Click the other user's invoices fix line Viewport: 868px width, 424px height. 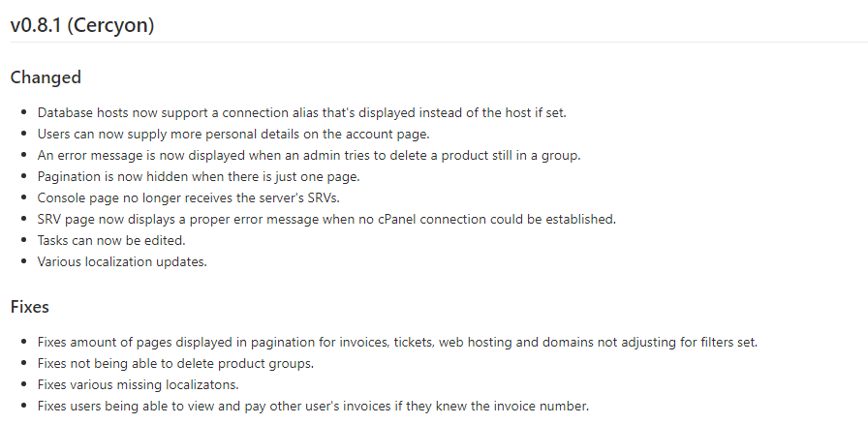point(313,407)
